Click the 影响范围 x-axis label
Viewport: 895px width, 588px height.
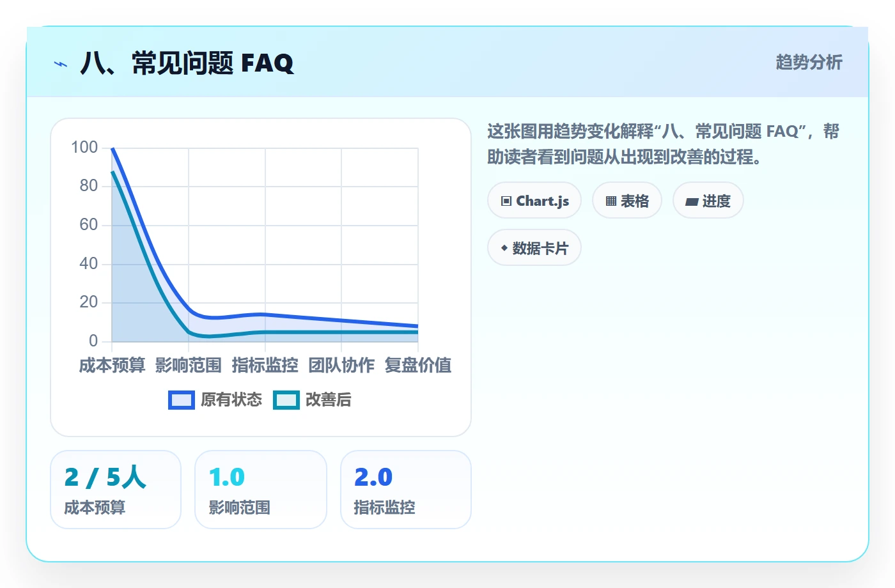[x=189, y=366]
